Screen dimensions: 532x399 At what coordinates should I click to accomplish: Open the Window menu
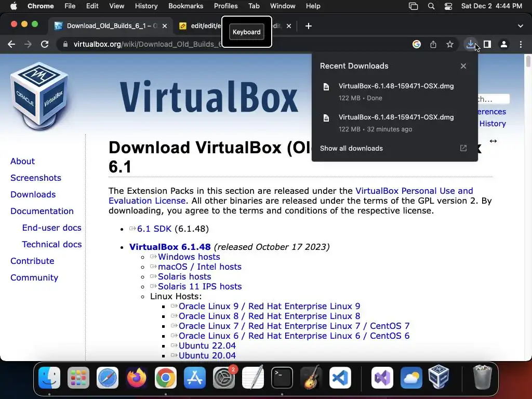[x=283, y=6]
